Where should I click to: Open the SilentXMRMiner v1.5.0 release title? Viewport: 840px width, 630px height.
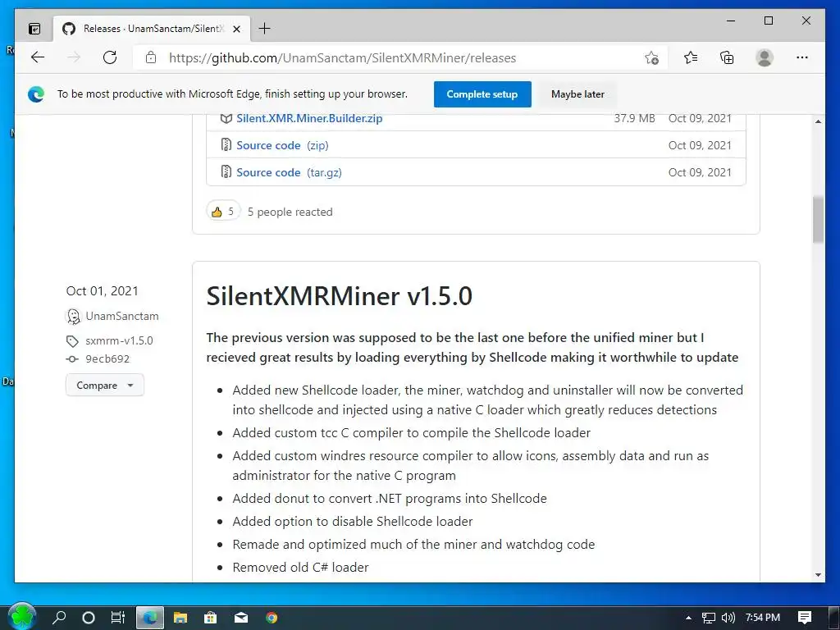point(339,296)
